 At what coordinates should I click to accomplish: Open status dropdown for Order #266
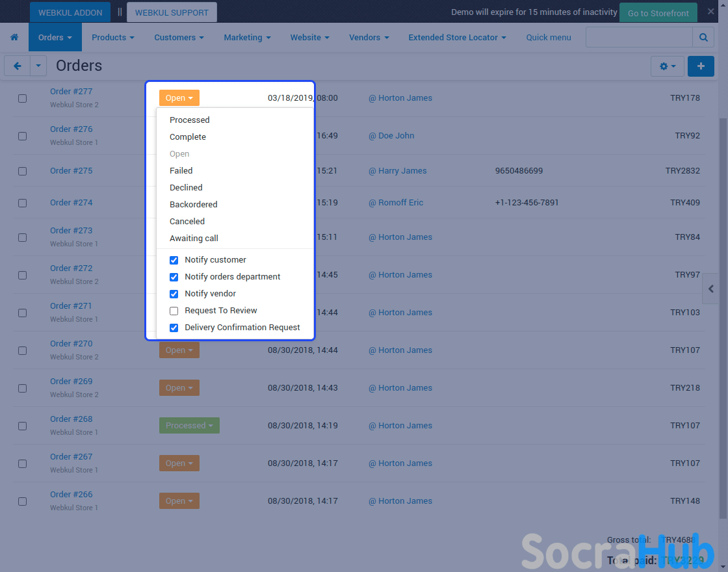pos(179,501)
